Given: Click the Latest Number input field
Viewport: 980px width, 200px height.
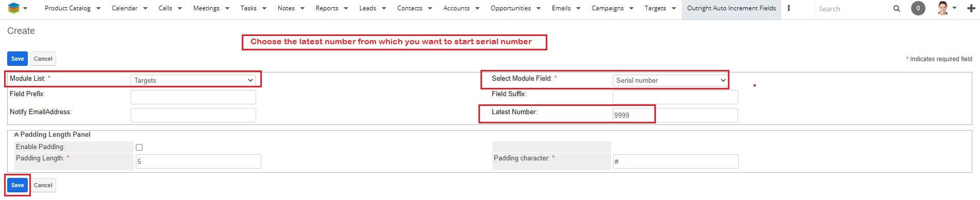Looking at the screenshot, I should [675, 115].
